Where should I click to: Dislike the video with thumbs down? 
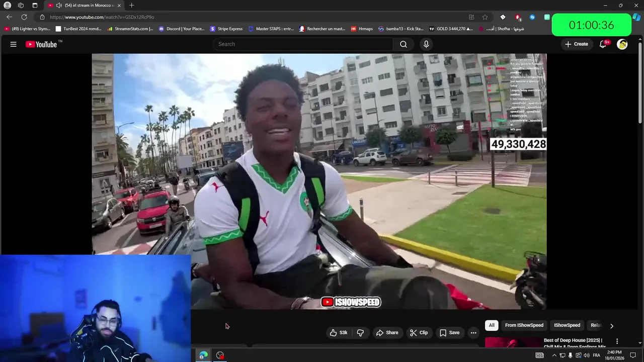coord(360,333)
